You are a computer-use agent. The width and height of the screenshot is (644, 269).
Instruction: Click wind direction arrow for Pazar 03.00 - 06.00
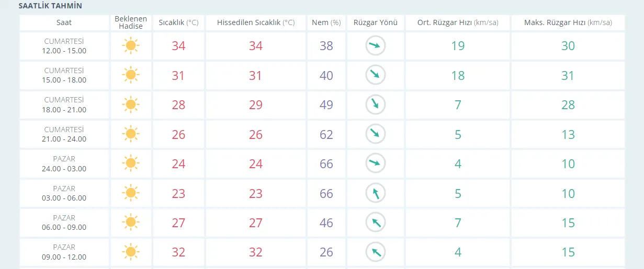click(375, 194)
